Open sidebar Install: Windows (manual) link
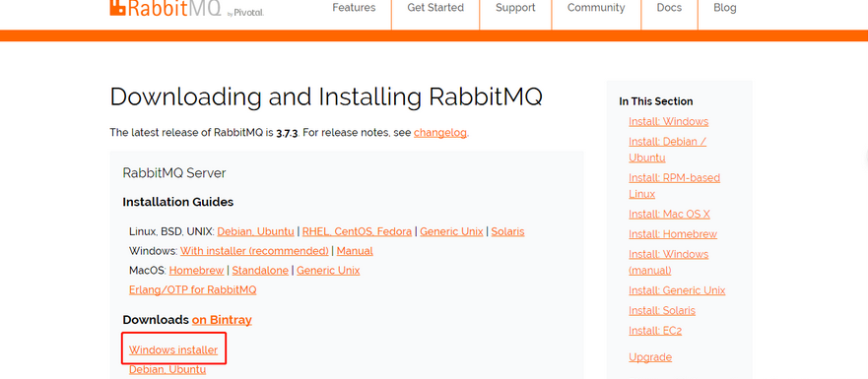 click(668, 262)
